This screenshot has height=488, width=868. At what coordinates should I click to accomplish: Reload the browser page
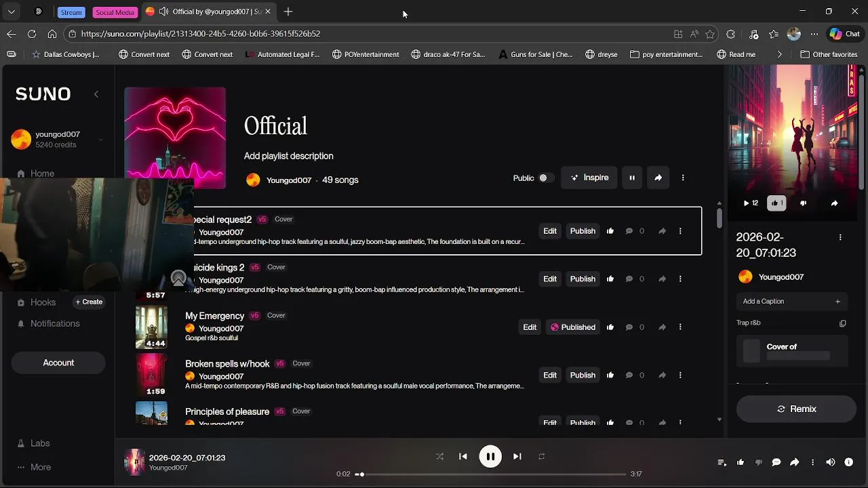tap(32, 34)
